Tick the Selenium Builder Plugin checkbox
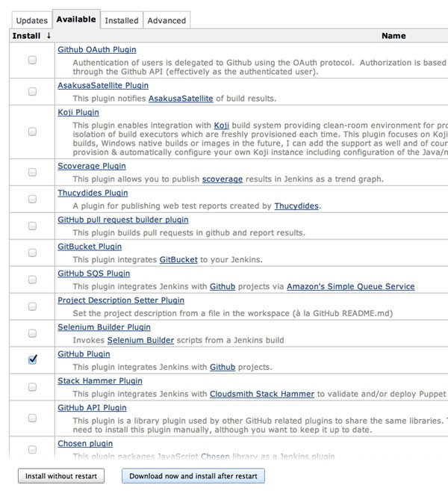448x491 pixels. coord(32,333)
